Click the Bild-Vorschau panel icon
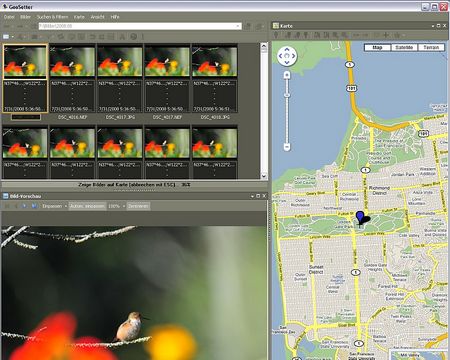This screenshot has height=360, width=450. click(5, 196)
